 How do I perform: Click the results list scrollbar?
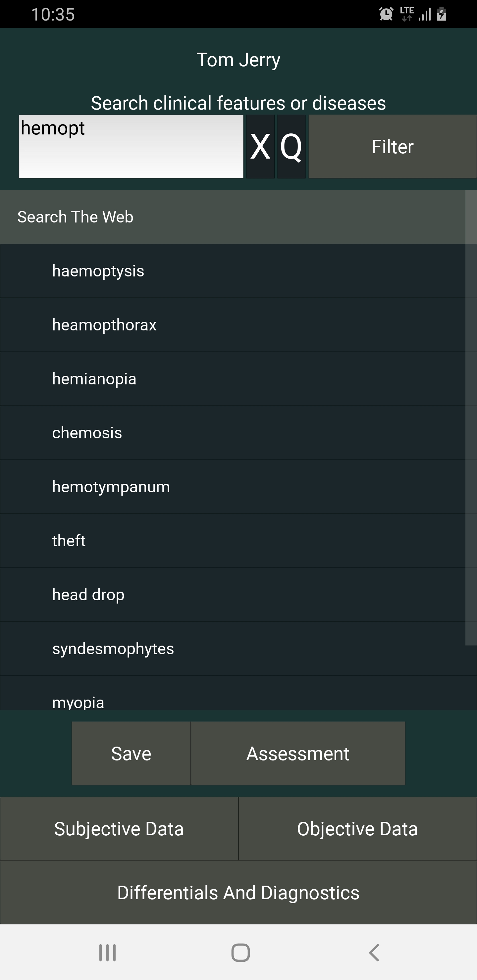click(x=471, y=418)
